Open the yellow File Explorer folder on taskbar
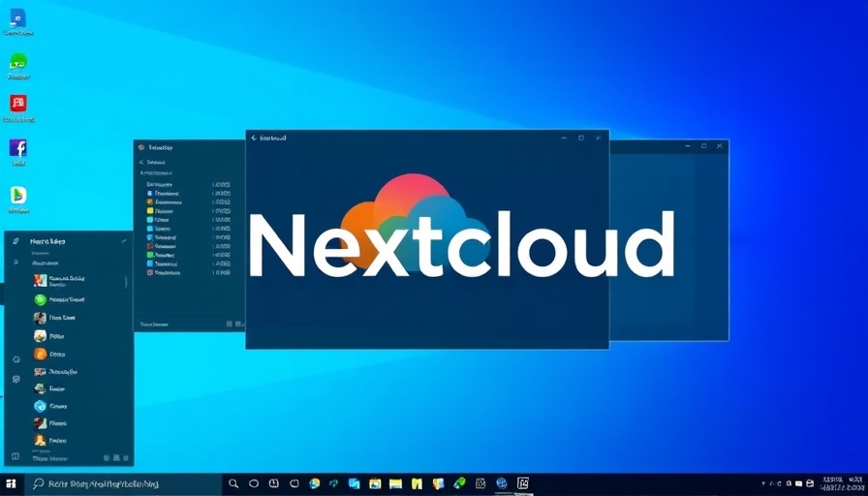 [395, 483]
